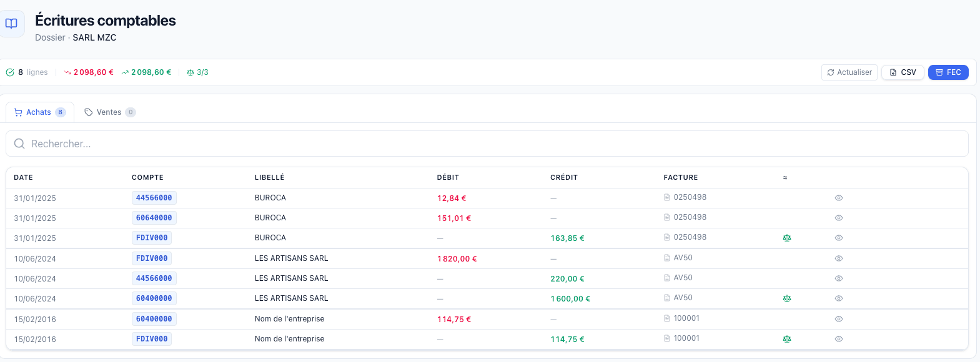Click the book icon beside Écritures comptables
Screen dimensions: 980x362
[x=11, y=24]
